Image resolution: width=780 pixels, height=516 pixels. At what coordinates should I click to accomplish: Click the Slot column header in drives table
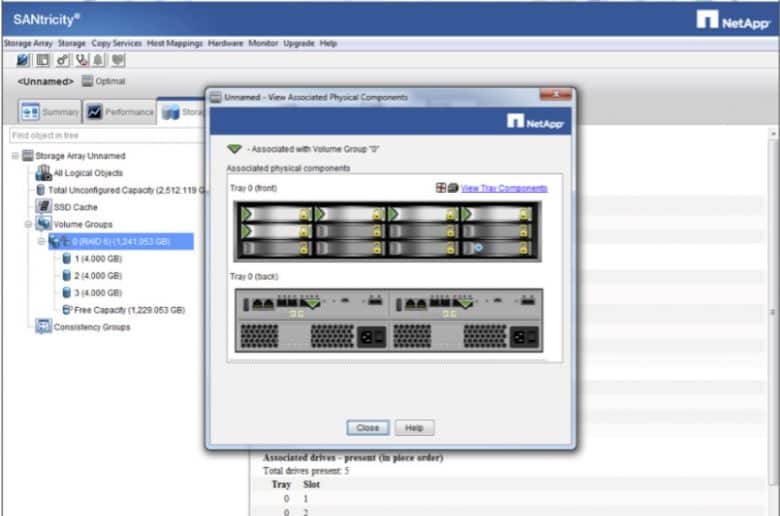click(x=311, y=484)
